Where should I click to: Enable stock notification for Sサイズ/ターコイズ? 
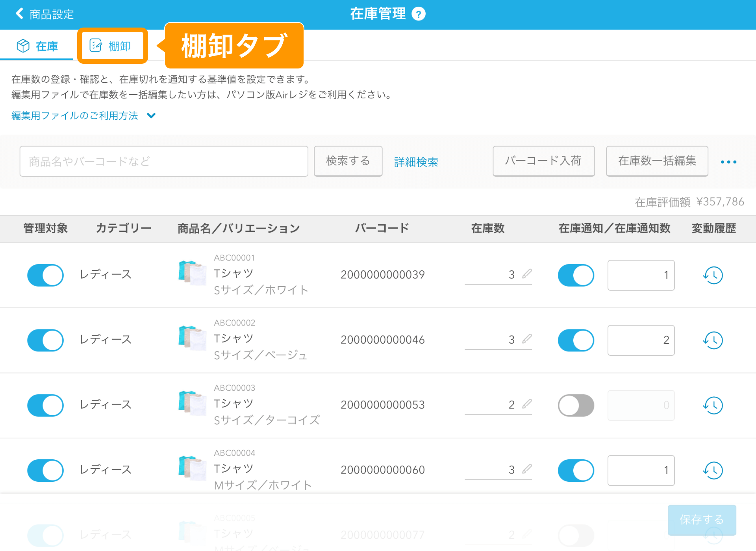point(576,405)
